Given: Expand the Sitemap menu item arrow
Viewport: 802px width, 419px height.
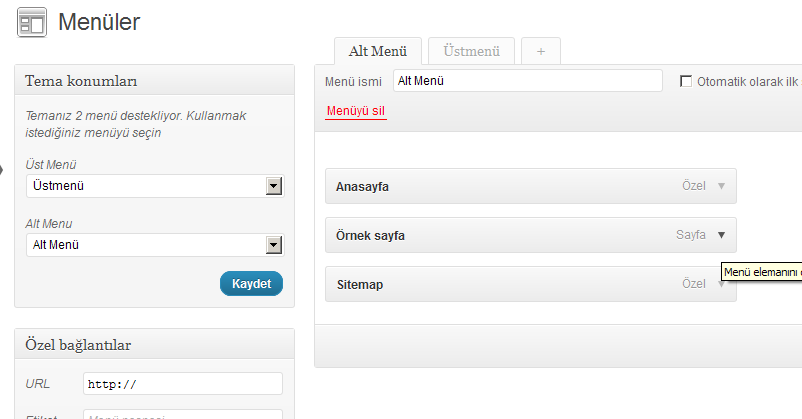Looking at the screenshot, I should 721,284.
